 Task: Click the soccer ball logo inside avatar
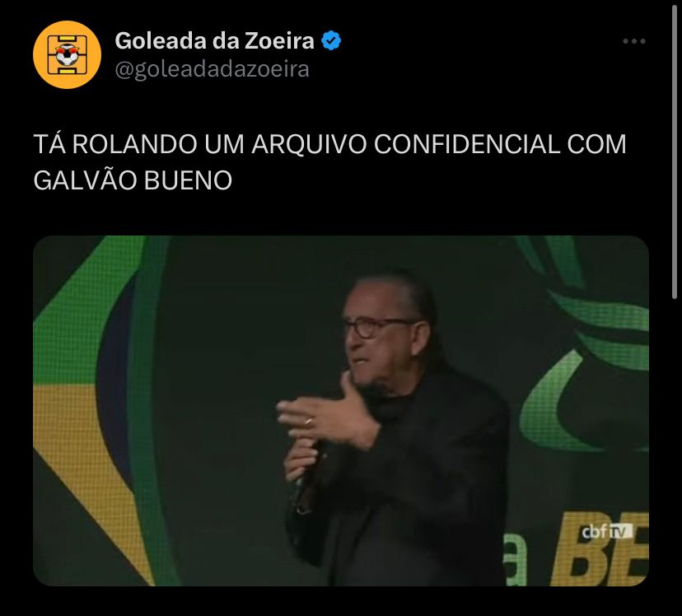[x=67, y=54]
